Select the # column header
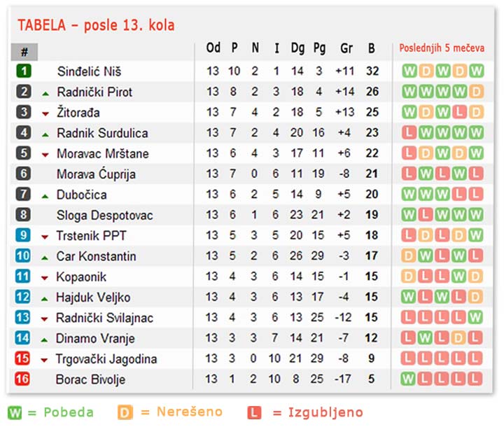The image size is (504, 427). 24,52
